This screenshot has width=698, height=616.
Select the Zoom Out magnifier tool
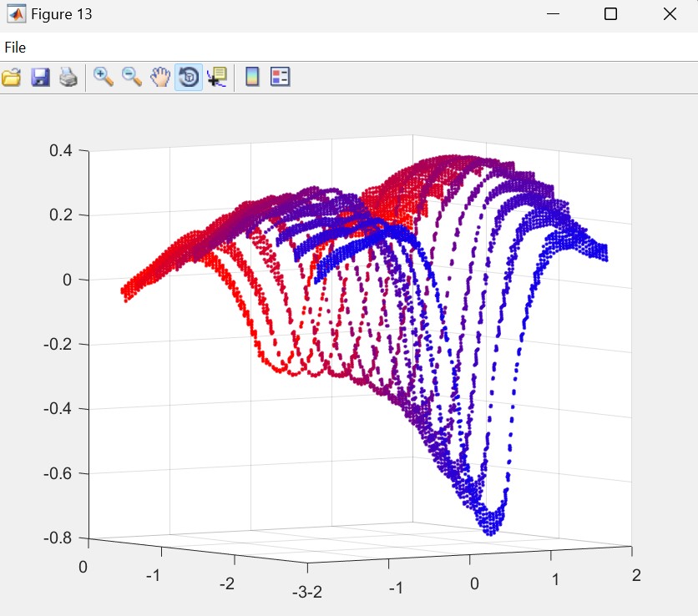coord(132,78)
